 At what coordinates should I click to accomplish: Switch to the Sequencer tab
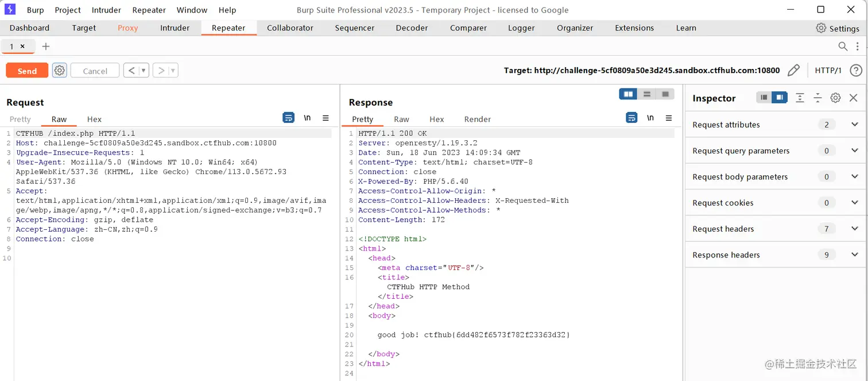click(x=355, y=28)
